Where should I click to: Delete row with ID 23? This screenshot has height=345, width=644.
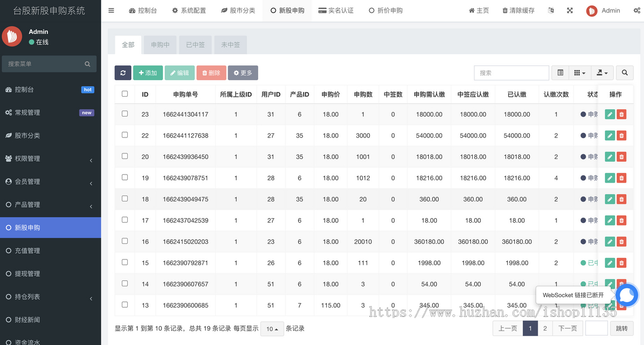tap(621, 114)
